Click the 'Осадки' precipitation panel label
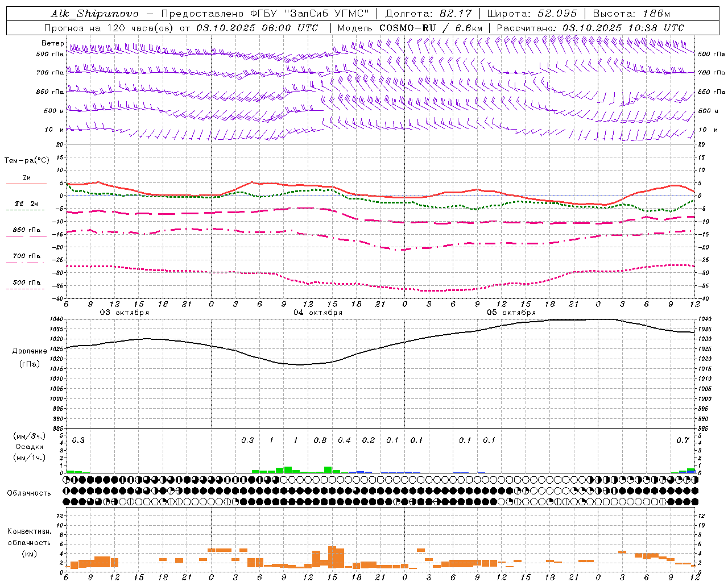The image size is (728, 582). (x=30, y=447)
